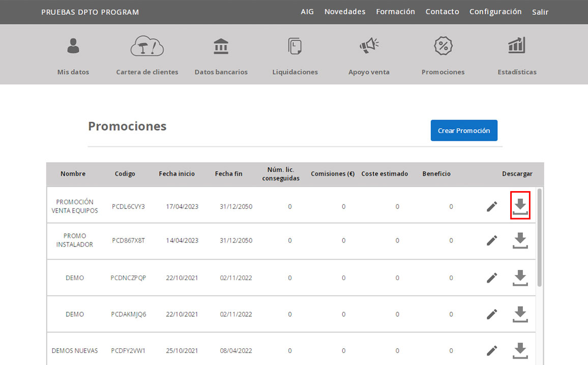Open the Liquidaciones documents icon
588x365 pixels.
point(295,46)
